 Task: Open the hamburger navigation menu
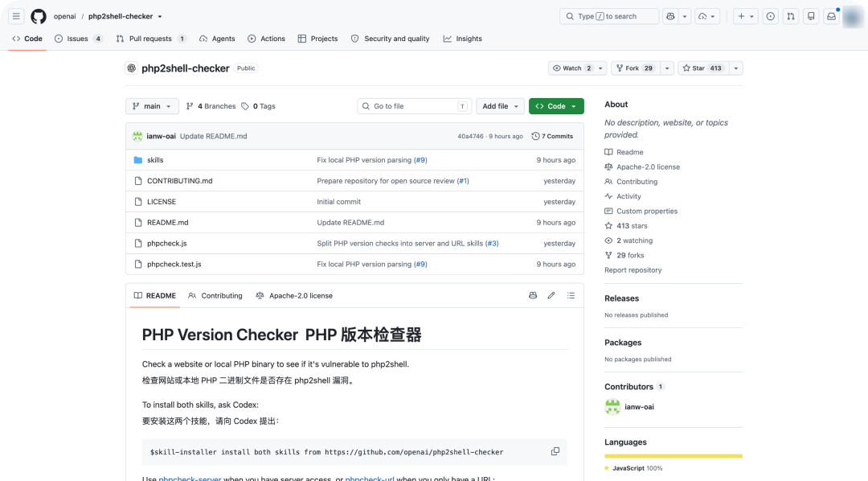(x=16, y=17)
